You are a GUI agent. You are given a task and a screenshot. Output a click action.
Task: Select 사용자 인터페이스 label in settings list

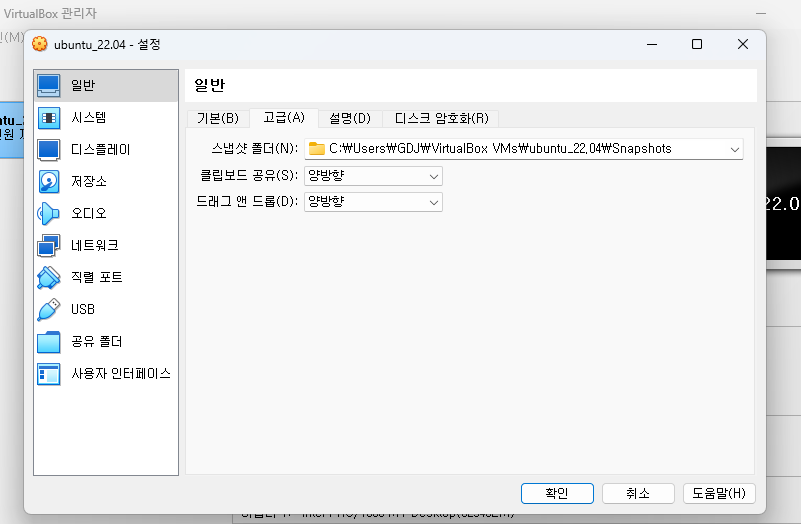coord(121,374)
